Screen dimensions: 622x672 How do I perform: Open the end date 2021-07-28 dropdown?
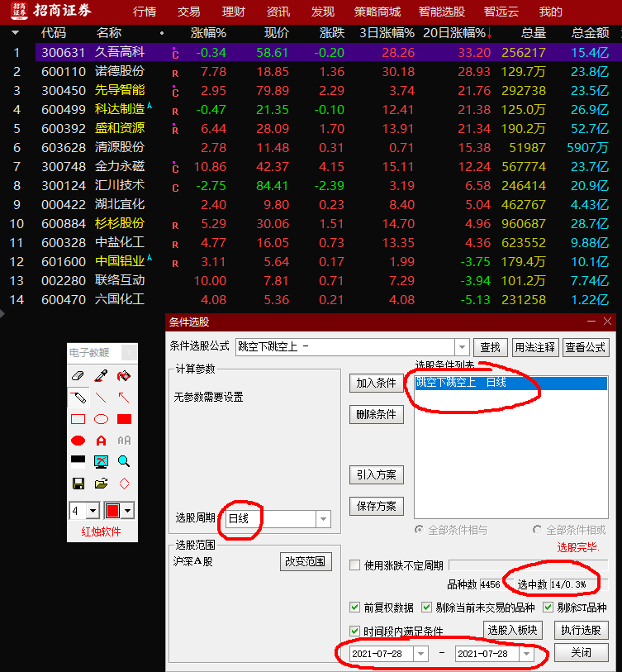(x=526, y=654)
